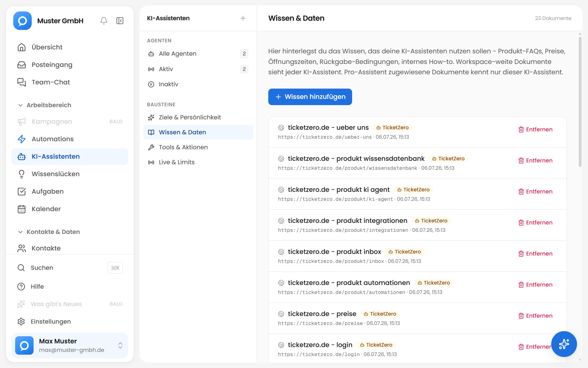This screenshot has width=588, height=368.
Task: Click globe icon of the login document
Action: click(281, 345)
